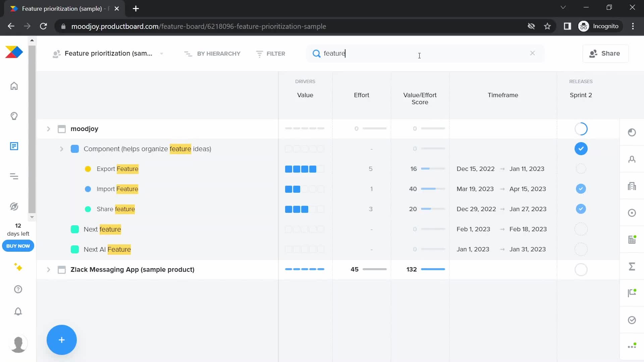Open the releases flag icon in right panel
This screenshot has width=644, height=362.
[x=632, y=293]
